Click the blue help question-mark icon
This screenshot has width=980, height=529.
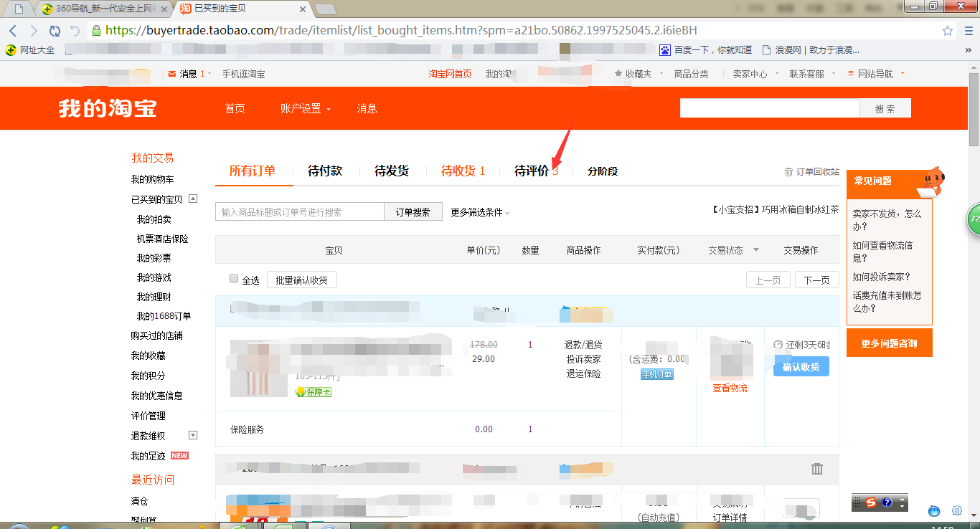(x=887, y=502)
